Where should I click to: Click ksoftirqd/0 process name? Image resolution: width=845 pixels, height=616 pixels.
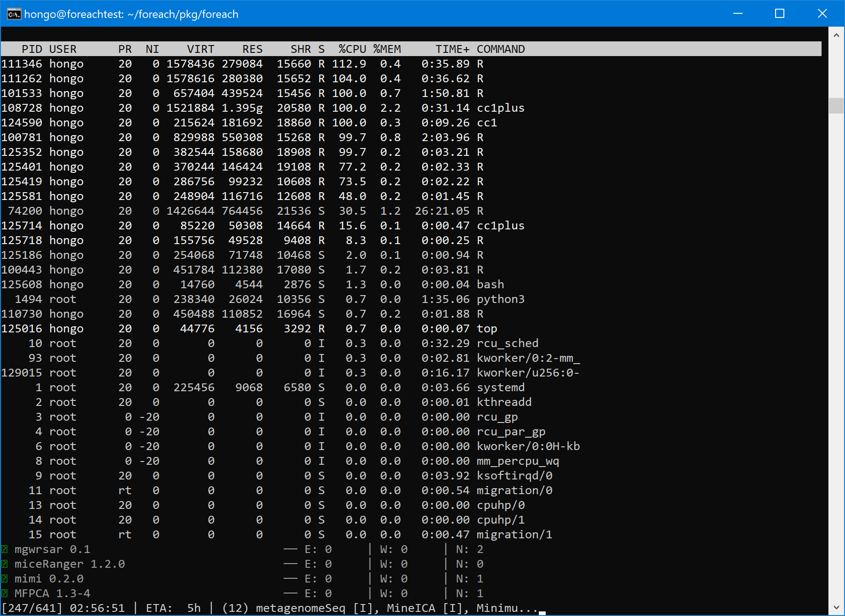(x=514, y=476)
